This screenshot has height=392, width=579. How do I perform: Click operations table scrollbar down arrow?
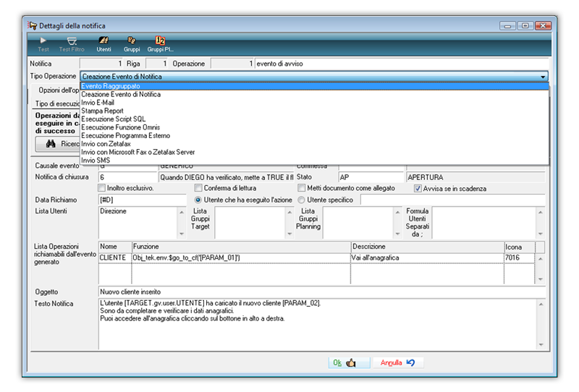(x=541, y=279)
